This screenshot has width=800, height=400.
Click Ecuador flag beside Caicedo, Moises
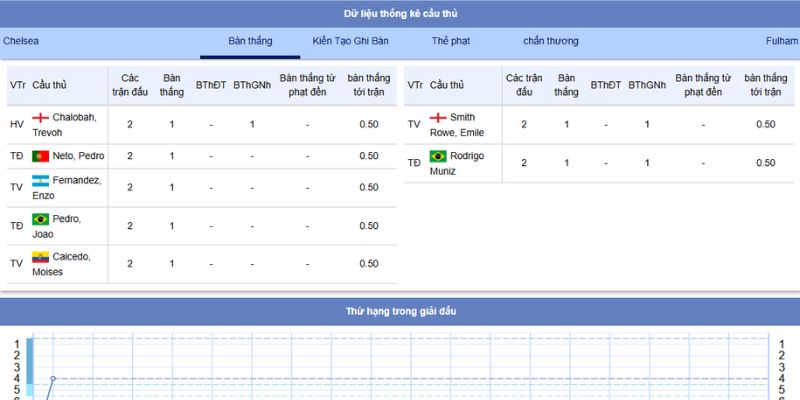pos(41,257)
